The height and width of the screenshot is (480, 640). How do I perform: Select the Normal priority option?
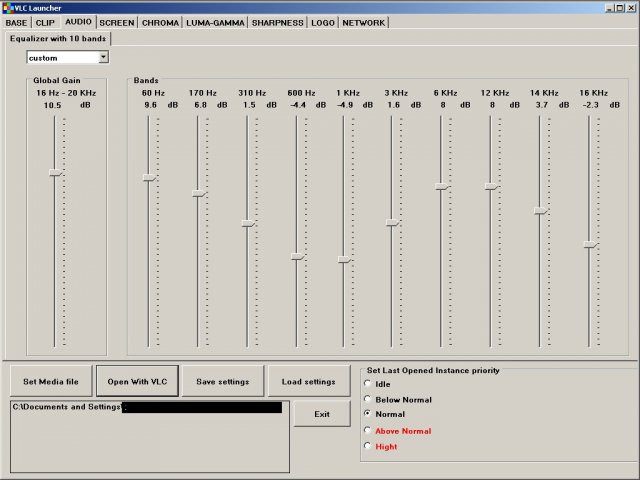point(367,414)
